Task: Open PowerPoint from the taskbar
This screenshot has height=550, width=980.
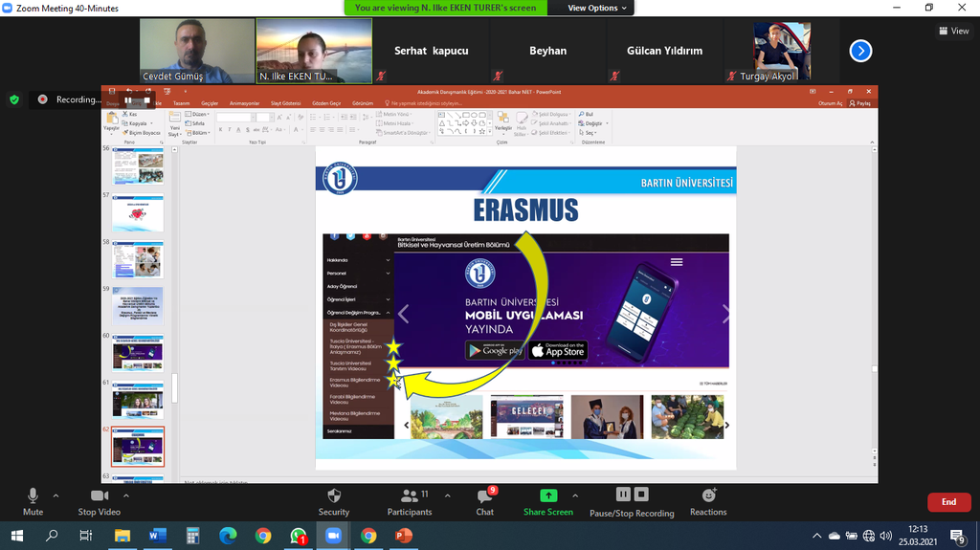Action: tap(404, 536)
